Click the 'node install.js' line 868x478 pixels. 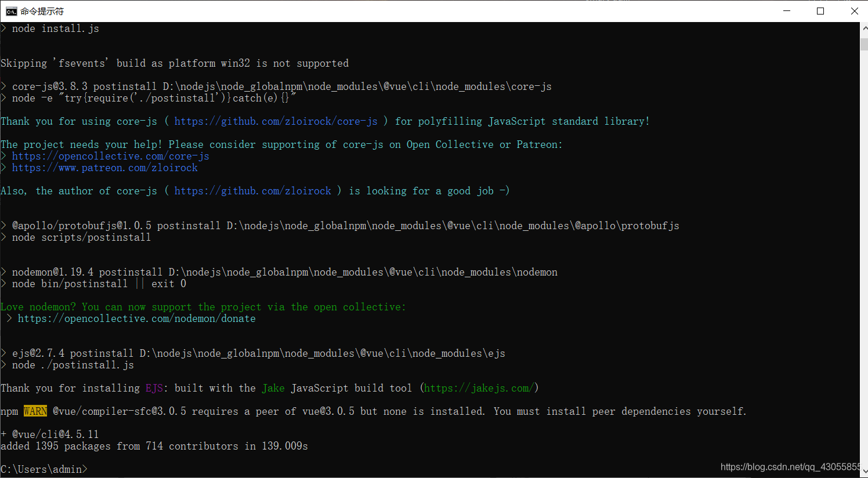coord(50,28)
